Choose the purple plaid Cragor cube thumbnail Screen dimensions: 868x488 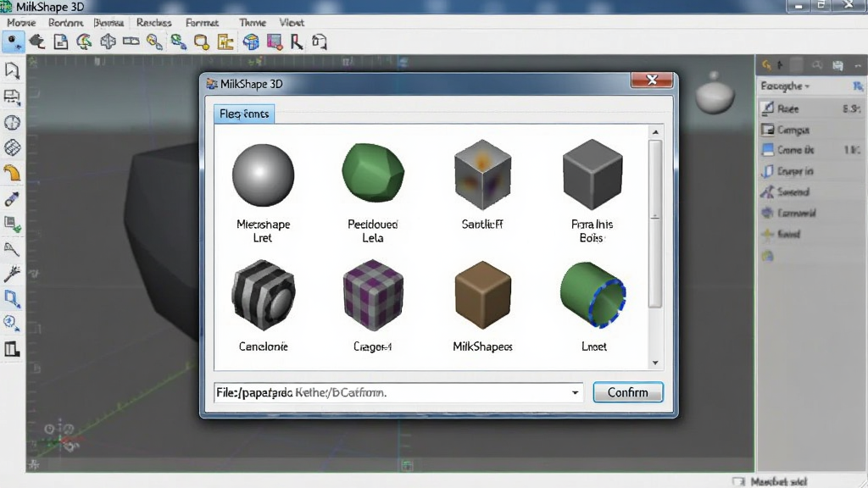(373, 296)
